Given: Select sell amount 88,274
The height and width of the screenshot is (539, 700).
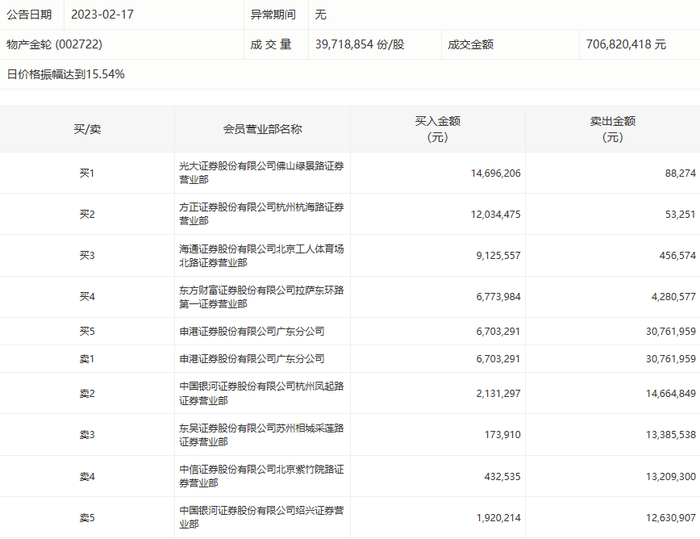Looking at the screenshot, I should [x=680, y=173].
